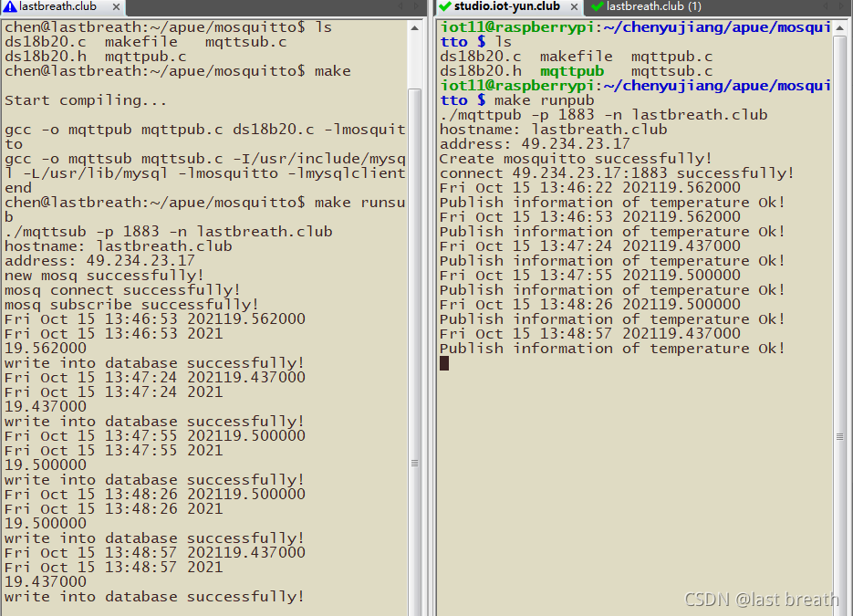This screenshot has height=616, width=853.
Task: Click the blue warning icon on lastbreath.club tab
Action: [10, 6]
